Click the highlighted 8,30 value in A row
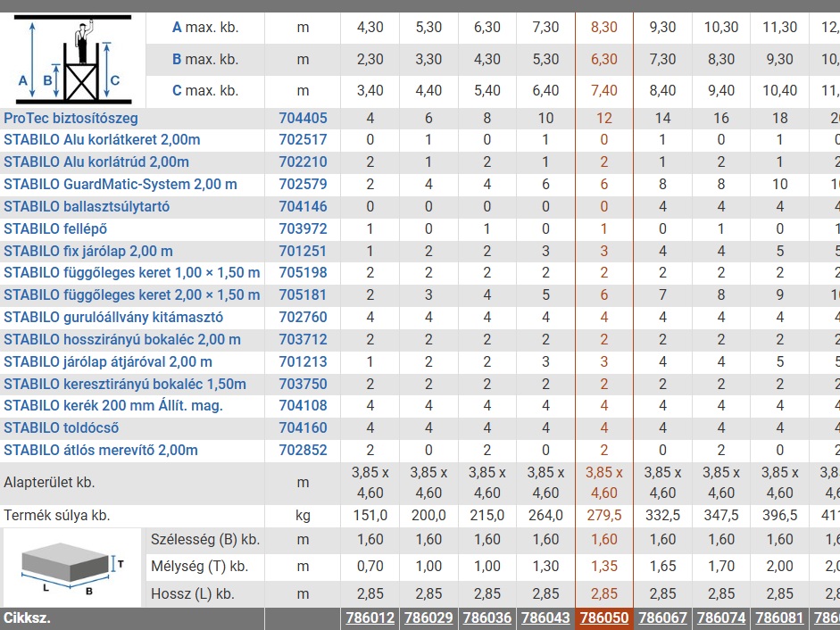Viewport: 840px width, 630px height. [604, 28]
